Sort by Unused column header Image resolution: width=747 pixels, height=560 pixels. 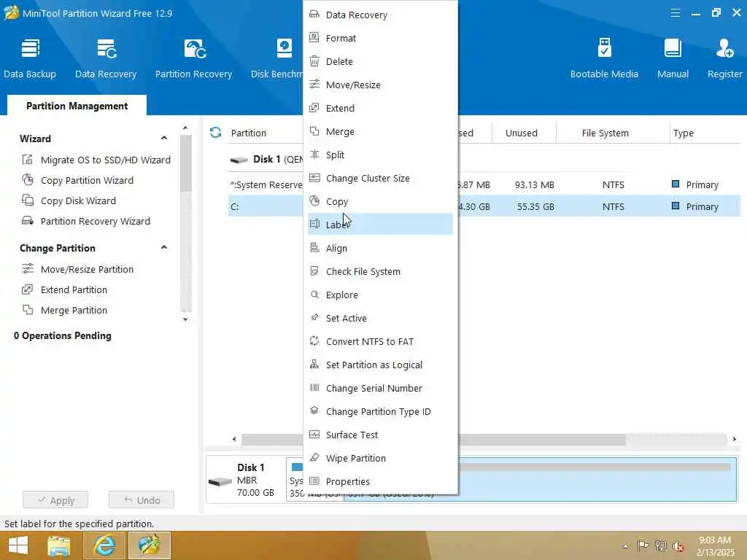tap(521, 133)
